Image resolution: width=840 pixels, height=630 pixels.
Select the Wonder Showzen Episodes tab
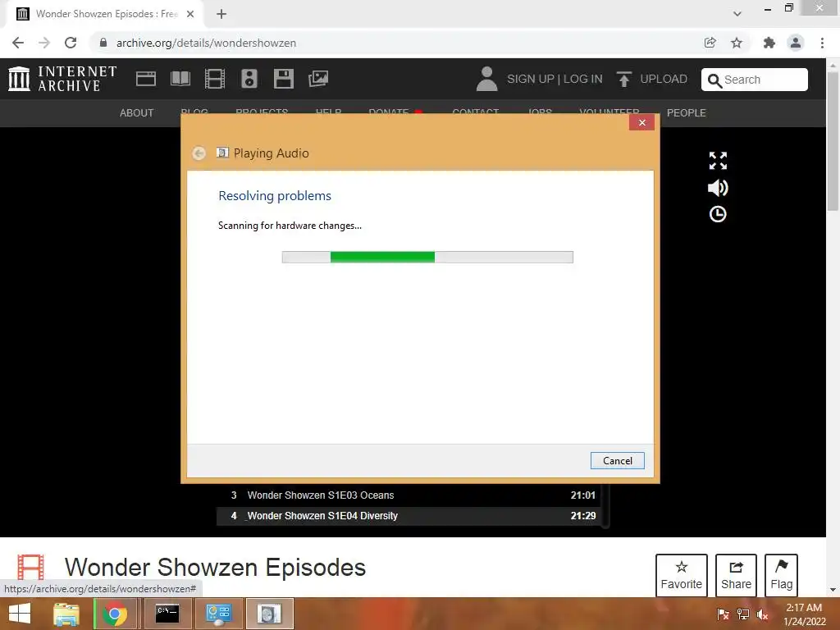coord(104,14)
